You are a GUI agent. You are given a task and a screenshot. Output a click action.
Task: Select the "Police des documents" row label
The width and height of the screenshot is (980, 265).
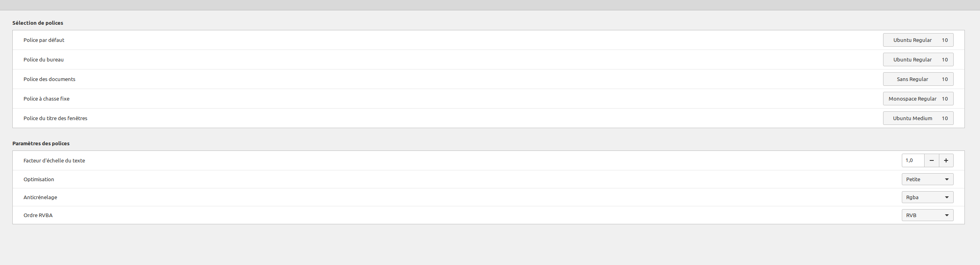pyautogui.click(x=49, y=79)
